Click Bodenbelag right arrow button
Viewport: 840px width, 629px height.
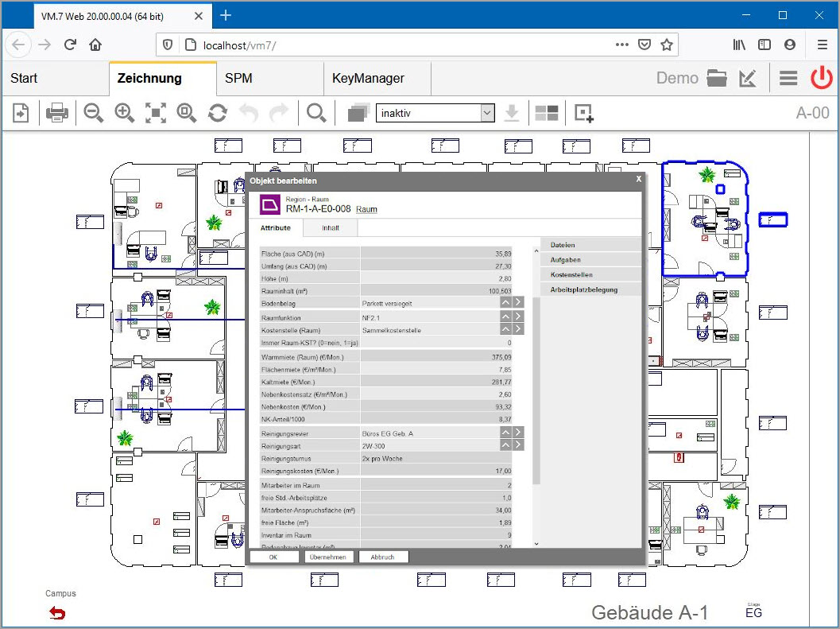(518, 302)
